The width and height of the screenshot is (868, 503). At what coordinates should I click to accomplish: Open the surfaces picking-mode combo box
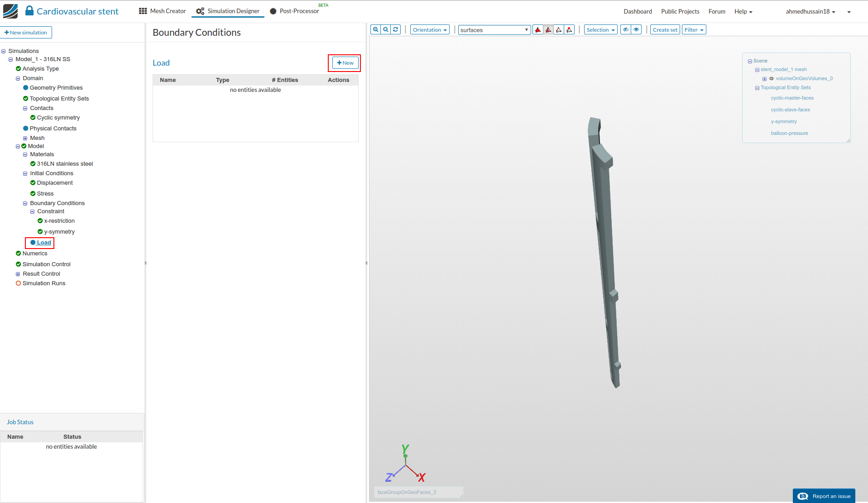[x=494, y=30]
